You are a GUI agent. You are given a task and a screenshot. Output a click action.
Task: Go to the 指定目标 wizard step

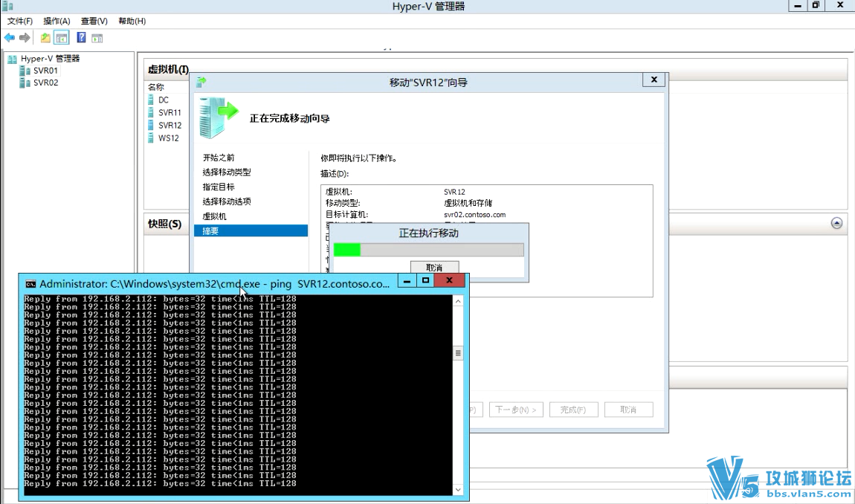[219, 187]
